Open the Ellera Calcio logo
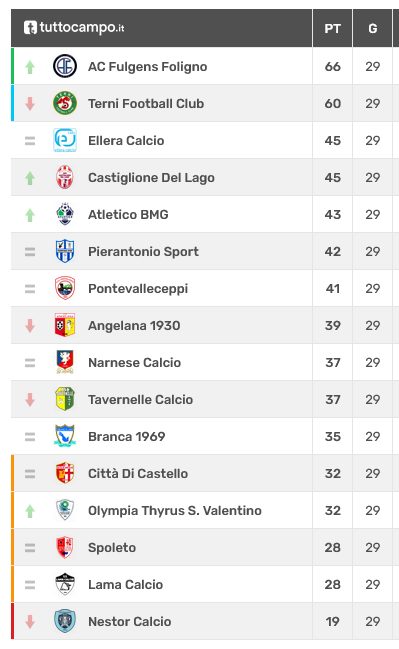 [x=65, y=140]
